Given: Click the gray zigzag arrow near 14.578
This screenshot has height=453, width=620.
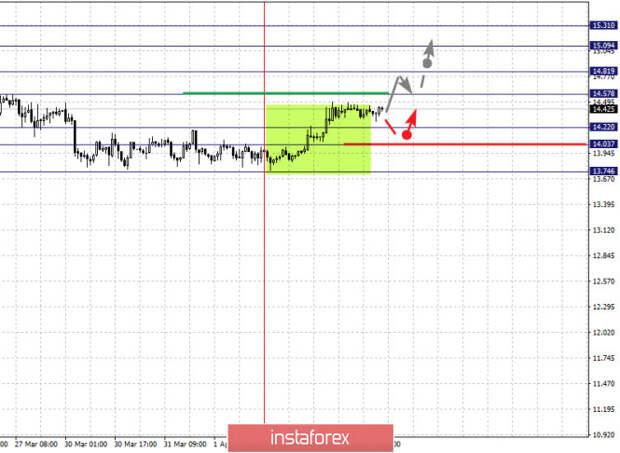Looking at the screenshot, I should 399,93.
